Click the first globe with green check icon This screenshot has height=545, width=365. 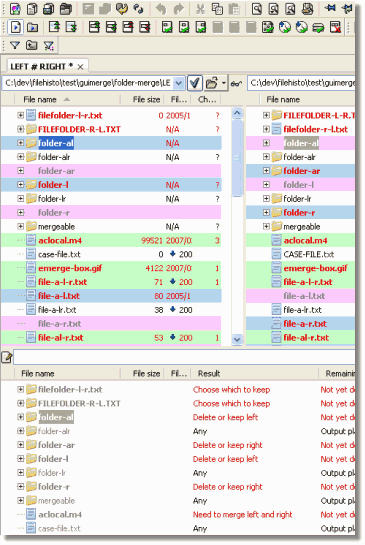285,27
